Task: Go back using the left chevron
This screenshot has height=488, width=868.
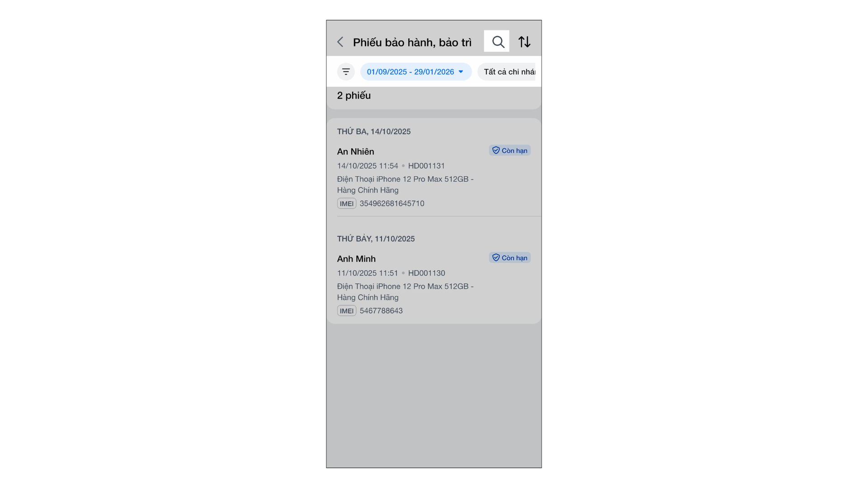Action: click(x=340, y=42)
